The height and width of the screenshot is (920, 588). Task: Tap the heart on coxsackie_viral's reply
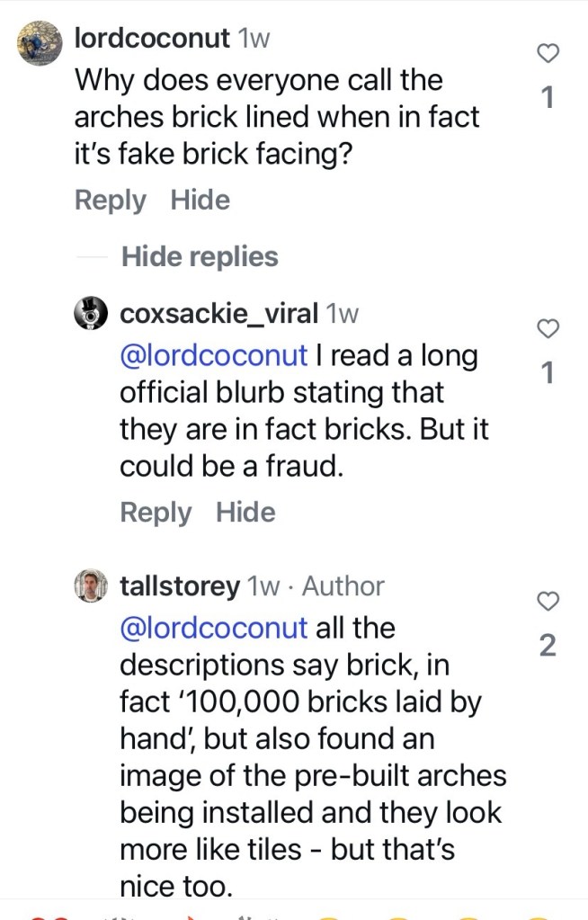pyautogui.click(x=548, y=330)
